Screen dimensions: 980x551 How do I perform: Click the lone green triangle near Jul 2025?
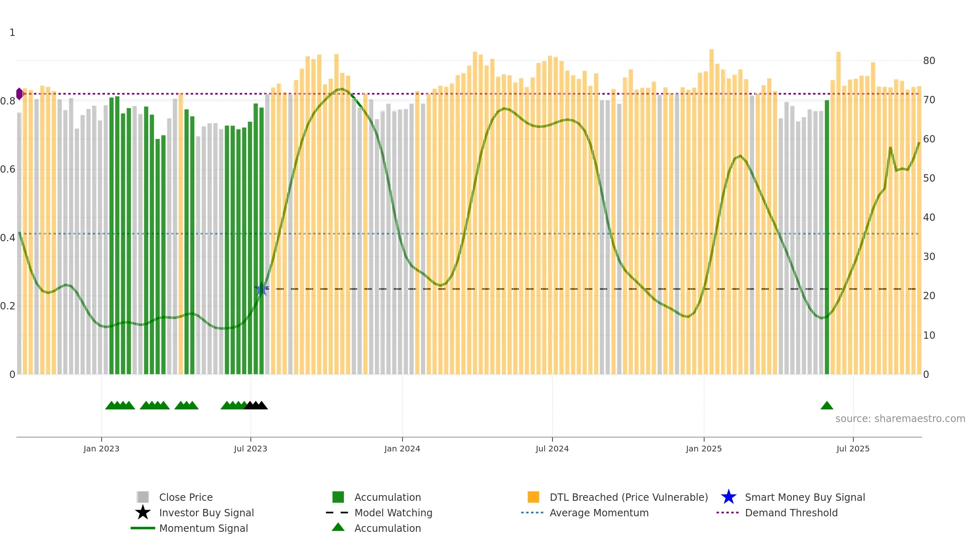pyautogui.click(x=827, y=405)
